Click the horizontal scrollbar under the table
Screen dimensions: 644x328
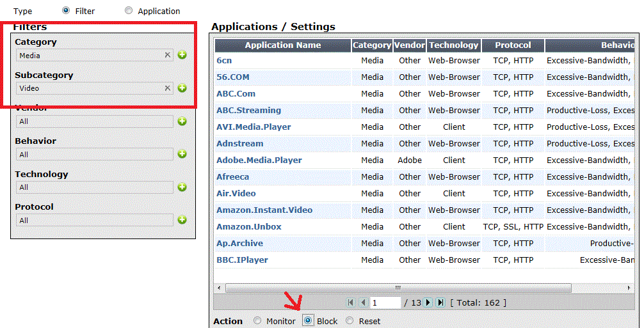[397, 288]
